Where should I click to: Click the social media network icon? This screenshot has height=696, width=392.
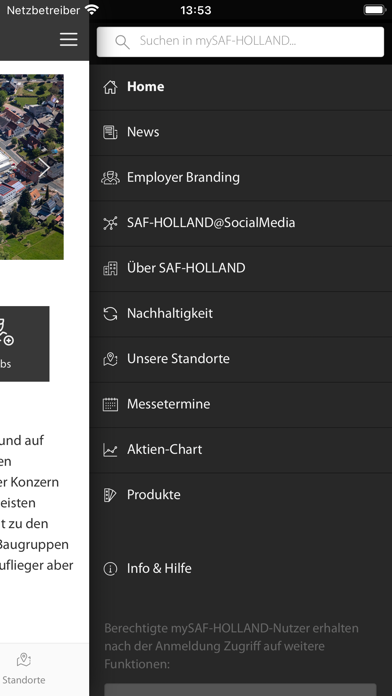pos(110,223)
